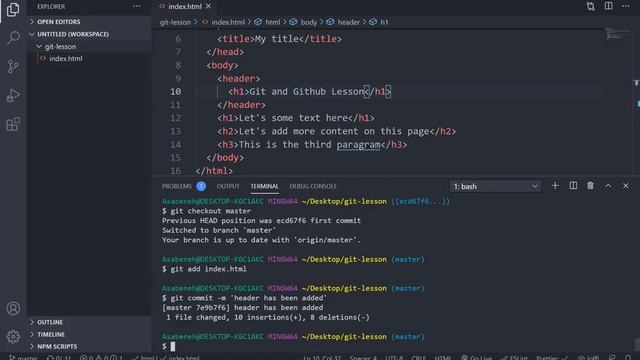640x360 pixels.
Task: Select the index.html editor tab
Action: (x=184, y=6)
